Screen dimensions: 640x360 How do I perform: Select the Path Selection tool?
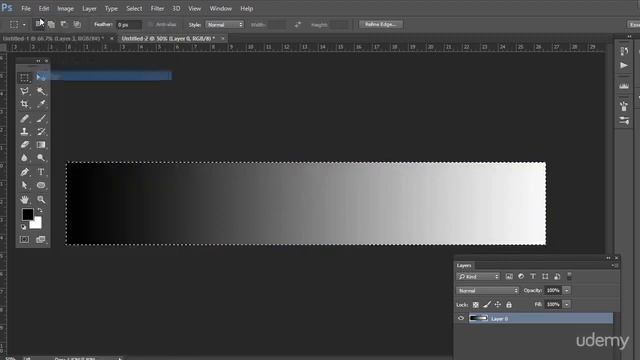[24, 185]
